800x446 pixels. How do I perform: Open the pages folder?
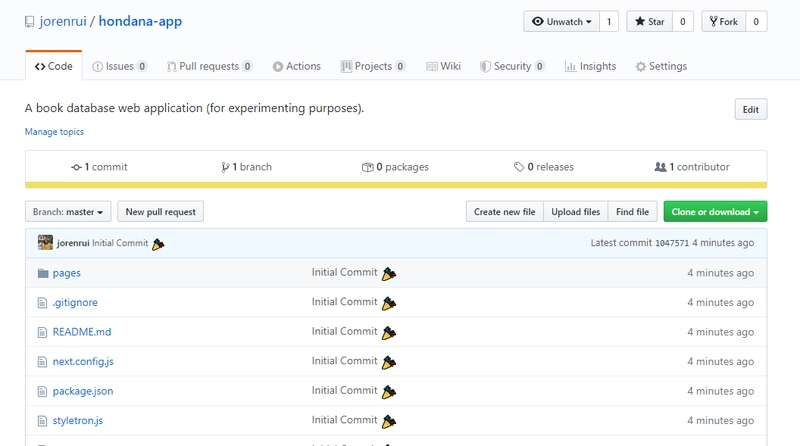[67, 273]
